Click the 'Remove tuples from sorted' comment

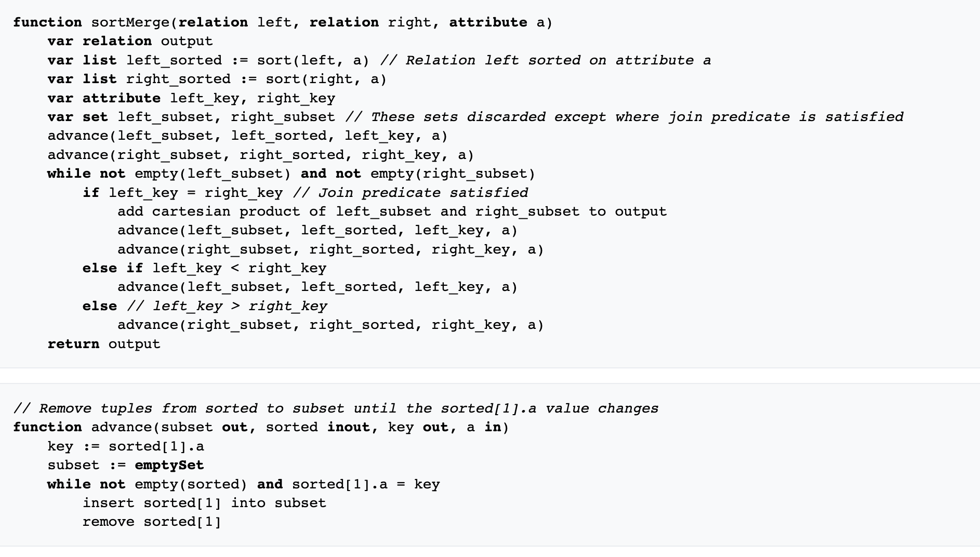(336, 408)
